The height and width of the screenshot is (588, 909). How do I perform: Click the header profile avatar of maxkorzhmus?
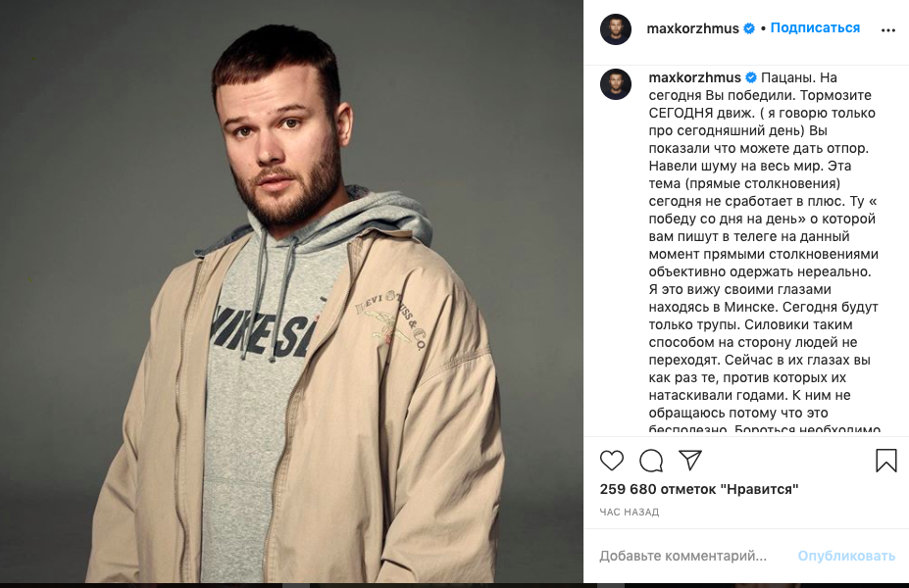click(616, 29)
